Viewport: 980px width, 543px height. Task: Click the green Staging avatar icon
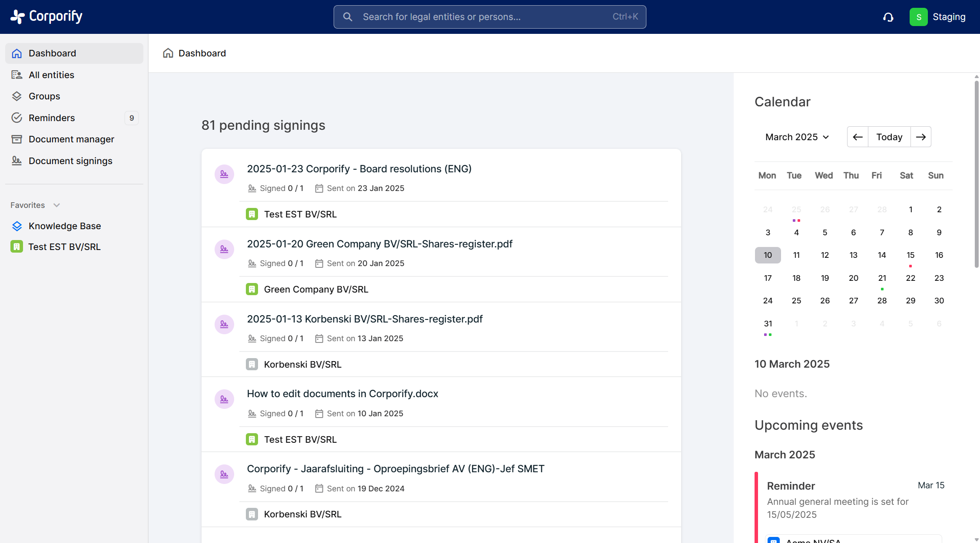click(x=918, y=17)
